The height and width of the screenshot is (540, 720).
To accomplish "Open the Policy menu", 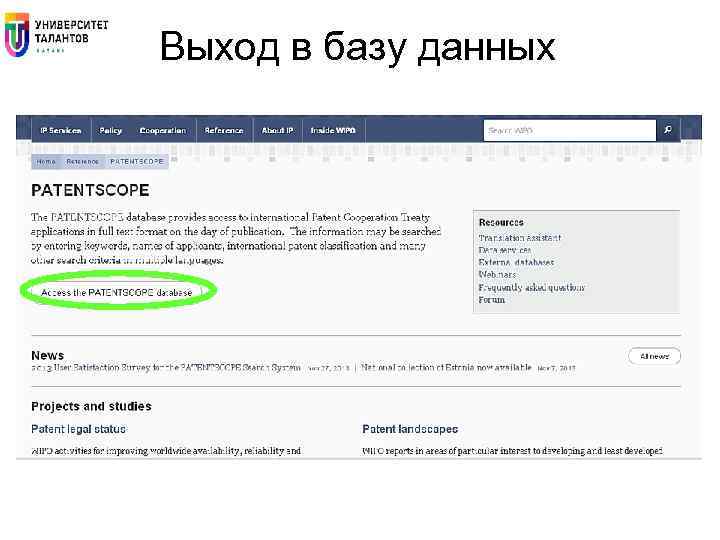I will tap(111, 131).
